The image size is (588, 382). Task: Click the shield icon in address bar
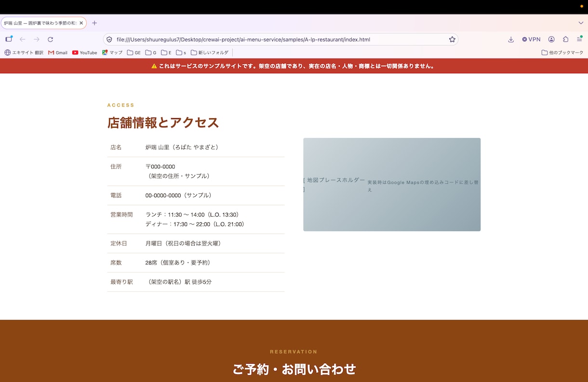pos(109,40)
